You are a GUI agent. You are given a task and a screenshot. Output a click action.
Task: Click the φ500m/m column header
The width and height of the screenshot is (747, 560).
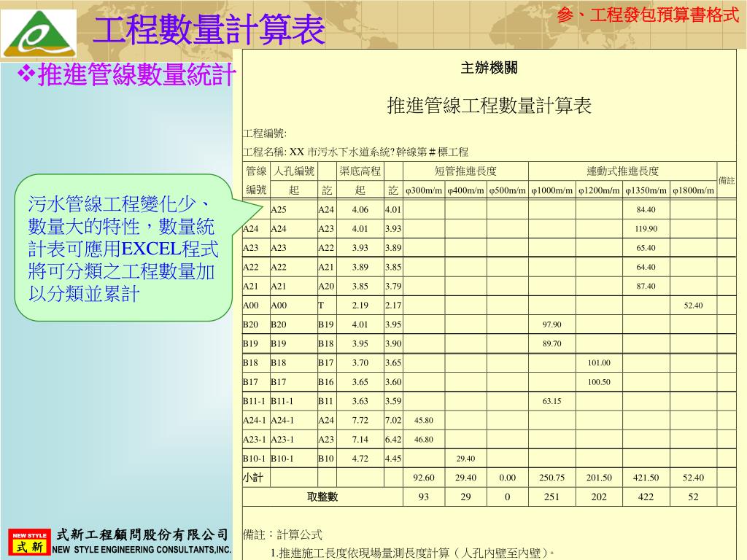tap(508, 190)
